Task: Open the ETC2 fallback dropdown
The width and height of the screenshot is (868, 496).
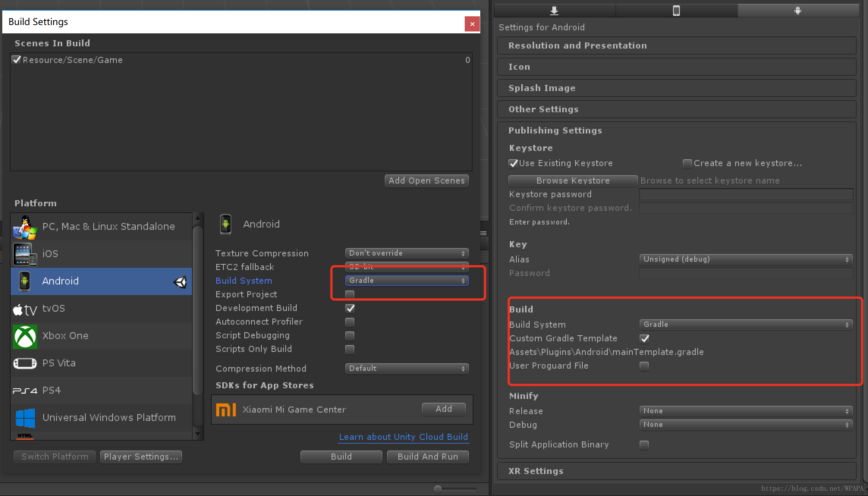Action: point(407,267)
